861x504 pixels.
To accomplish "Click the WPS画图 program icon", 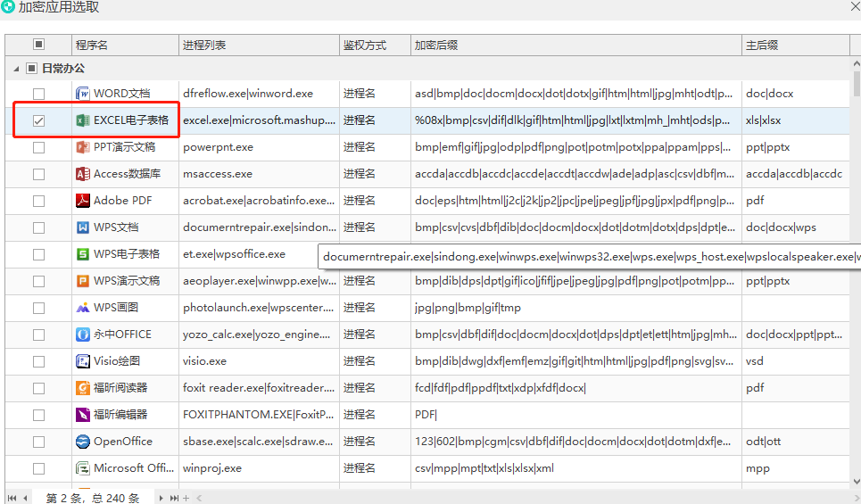I will pyautogui.click(x=82, y=308).
